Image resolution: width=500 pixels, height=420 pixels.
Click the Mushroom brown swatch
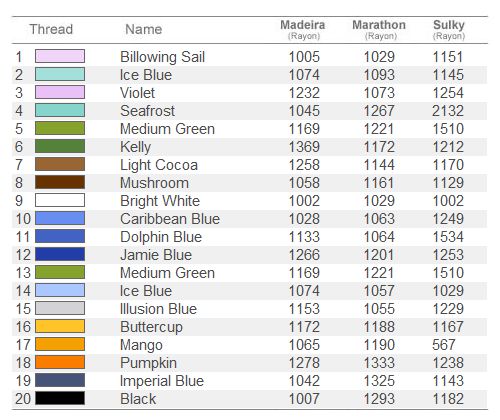(x=60, y=182)
